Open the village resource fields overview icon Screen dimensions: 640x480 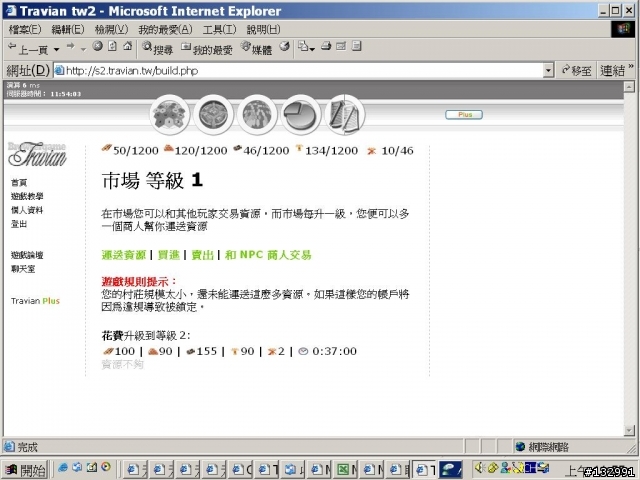(170, 115)
